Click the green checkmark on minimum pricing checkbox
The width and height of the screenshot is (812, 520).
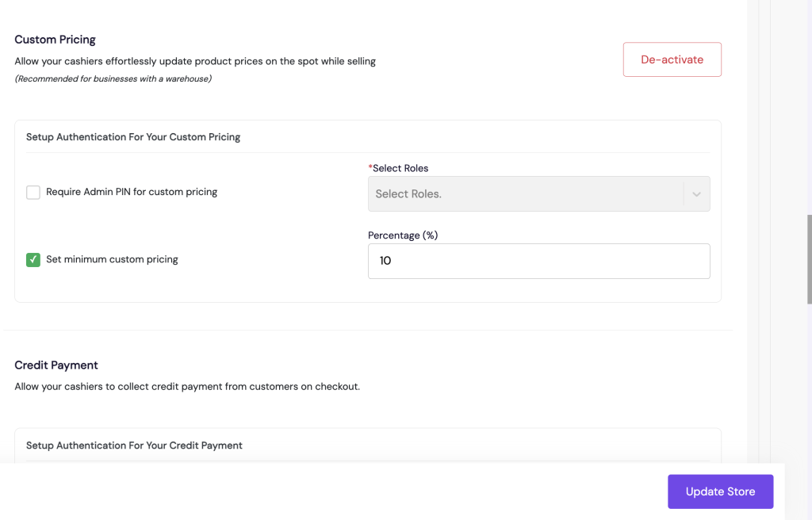[33, 259]
